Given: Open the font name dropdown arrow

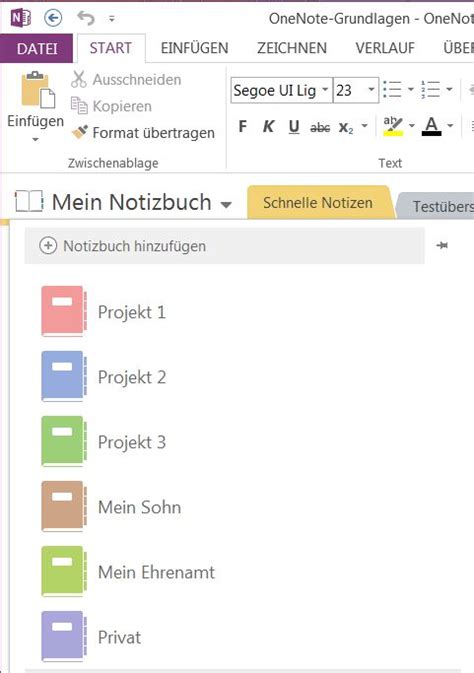Looking at the screenshot, I should click(x=325, y=90).
